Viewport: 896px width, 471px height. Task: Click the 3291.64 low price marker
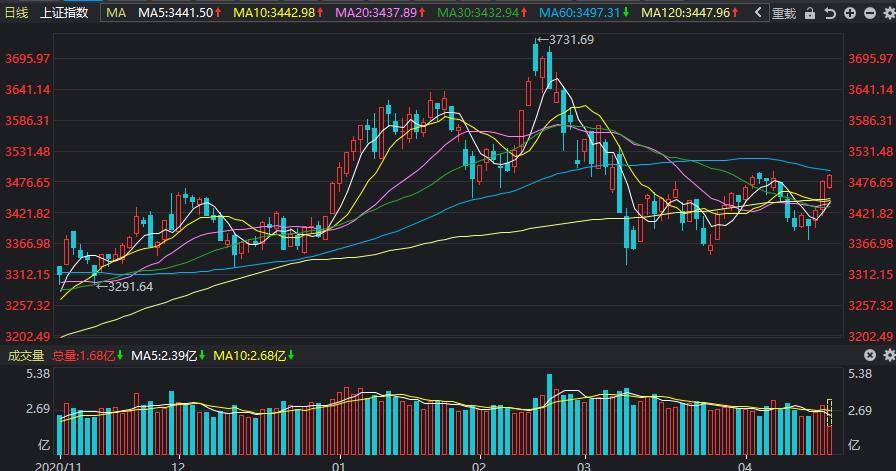128,286
